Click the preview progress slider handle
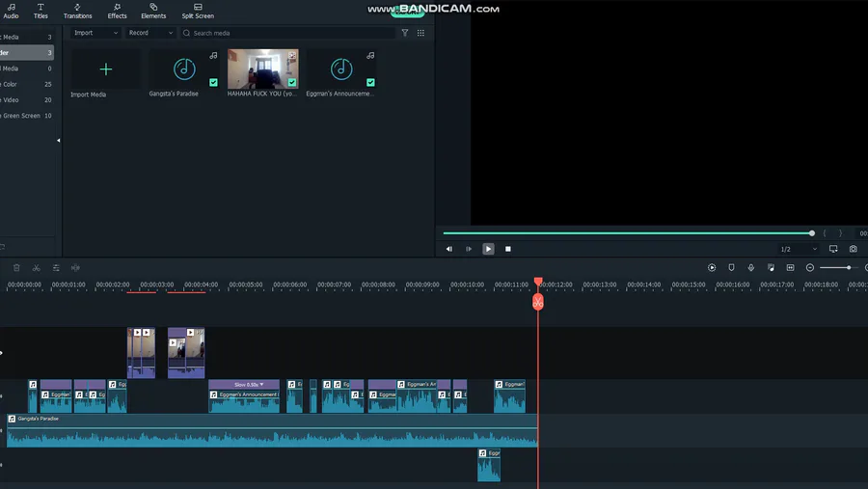868x489 pixels. pos(811,233)
